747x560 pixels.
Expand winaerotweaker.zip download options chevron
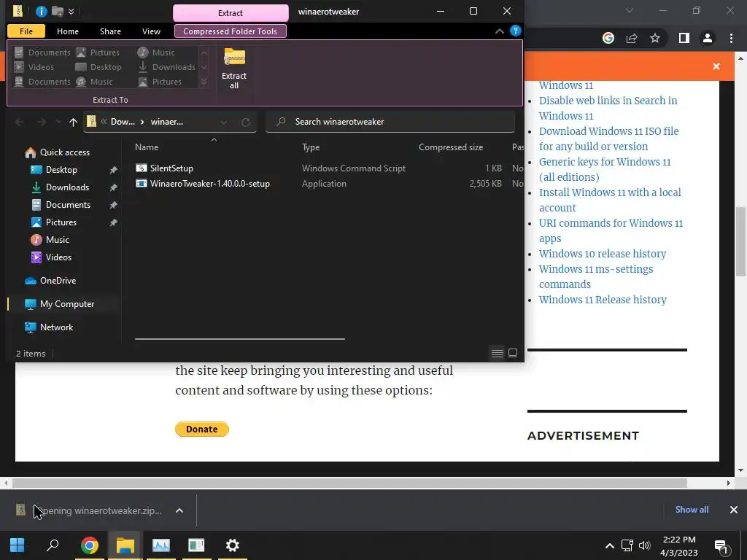point(179,510)
